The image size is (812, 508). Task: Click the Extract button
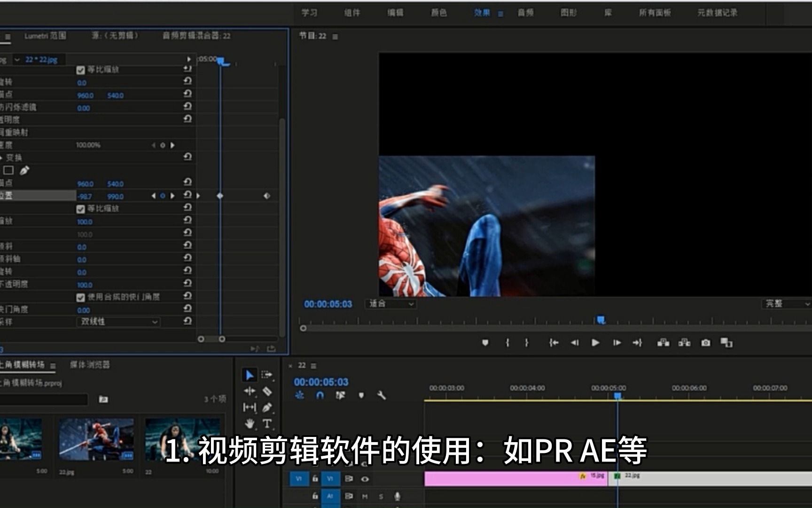685,343
